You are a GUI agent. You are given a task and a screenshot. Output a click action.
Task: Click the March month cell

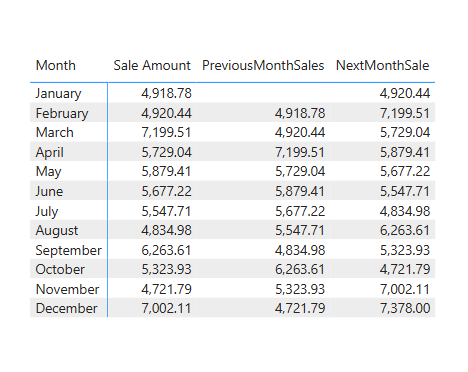(x=55, y=132)
